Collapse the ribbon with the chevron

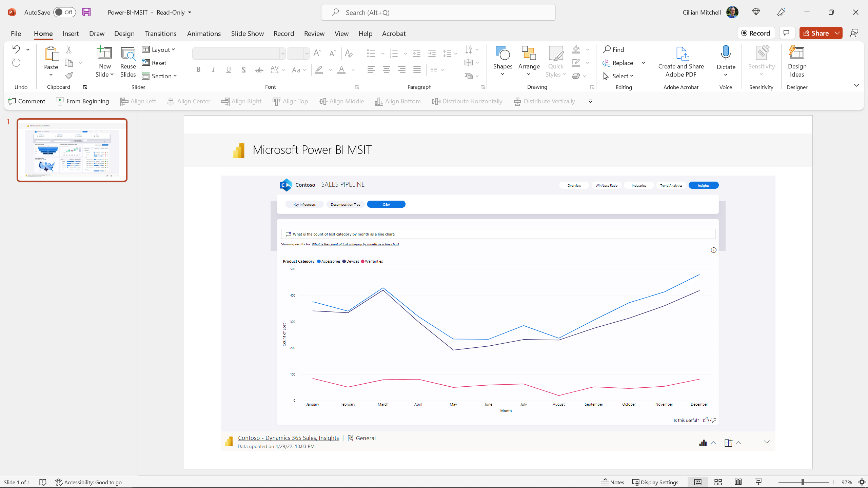pos(856,85)
